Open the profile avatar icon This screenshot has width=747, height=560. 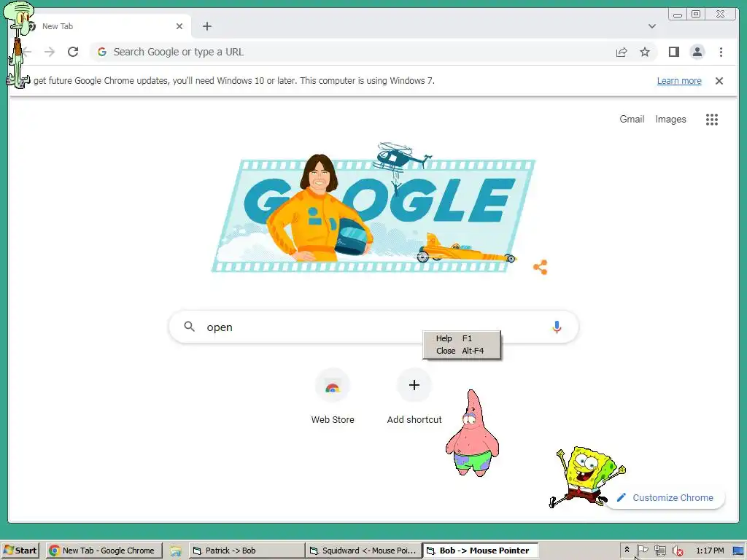click(697, 52)
